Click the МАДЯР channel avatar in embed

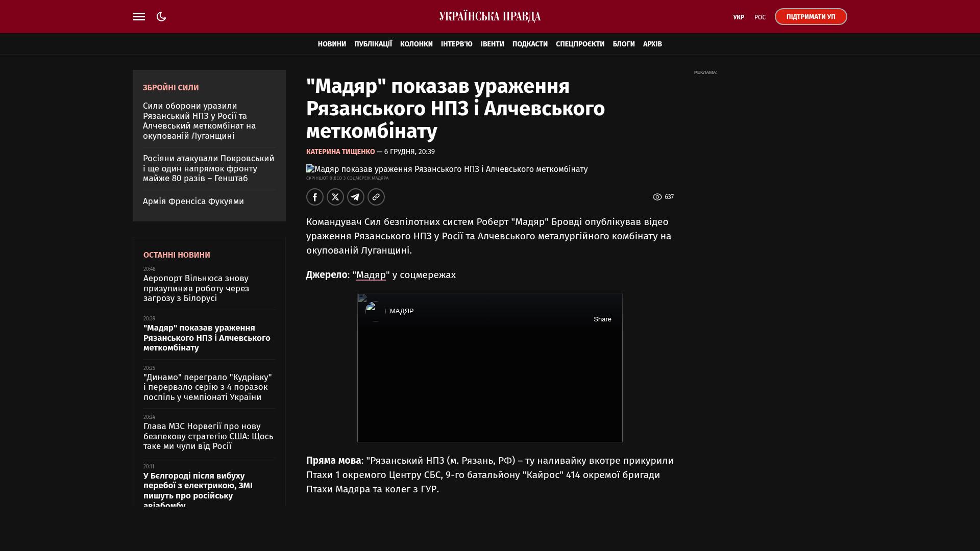pyautogui.click(x=375, y=311)
